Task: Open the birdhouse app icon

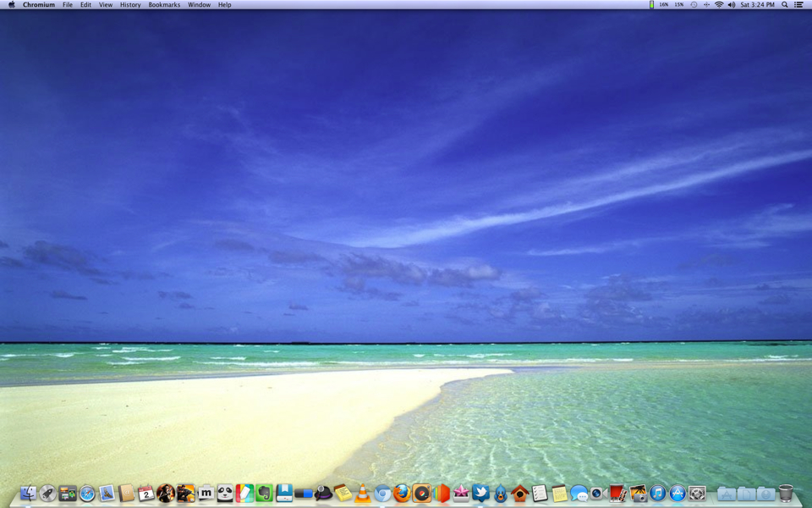Action: tap(520, 493)
